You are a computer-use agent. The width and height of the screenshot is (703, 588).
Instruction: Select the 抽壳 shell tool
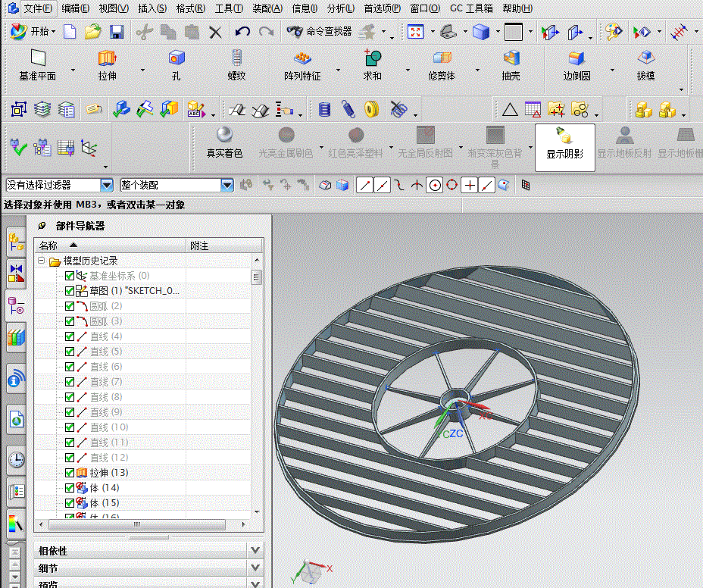click(511, 66)
